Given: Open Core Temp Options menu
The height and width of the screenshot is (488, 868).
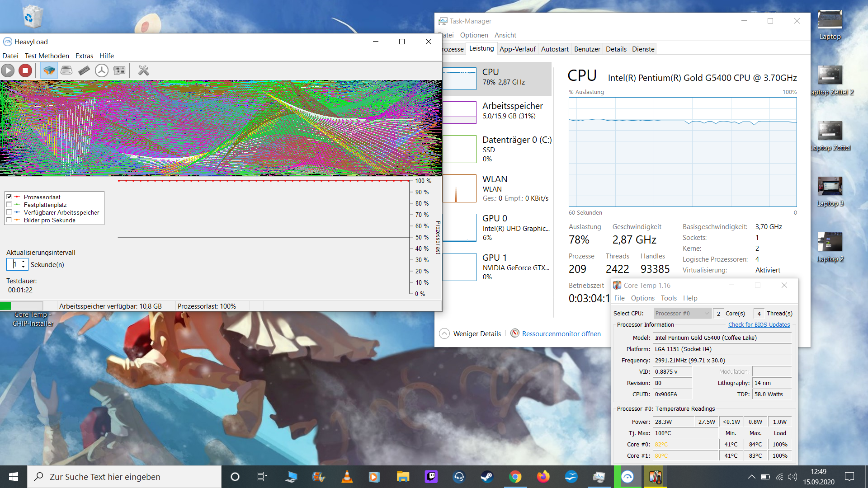Looking at the screenshot, I should tap(643, 298).
